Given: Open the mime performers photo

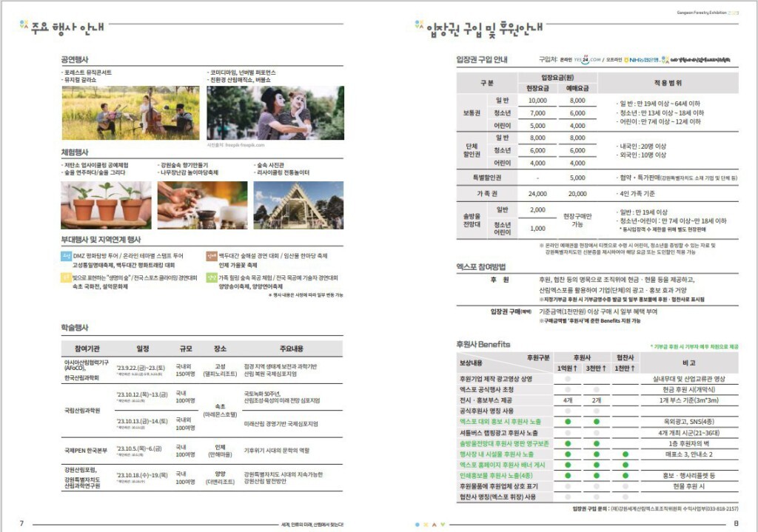Looking at the screenshot, I should [275, 113].
